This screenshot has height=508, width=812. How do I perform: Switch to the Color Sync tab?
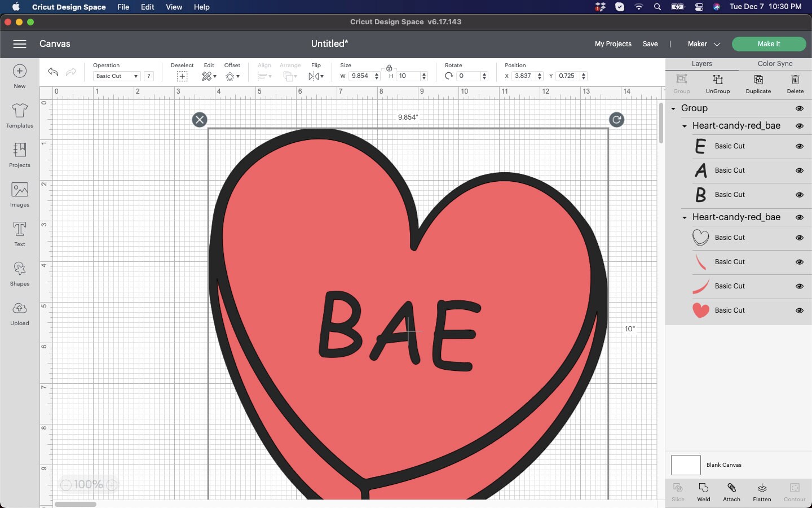coord(775,64)
